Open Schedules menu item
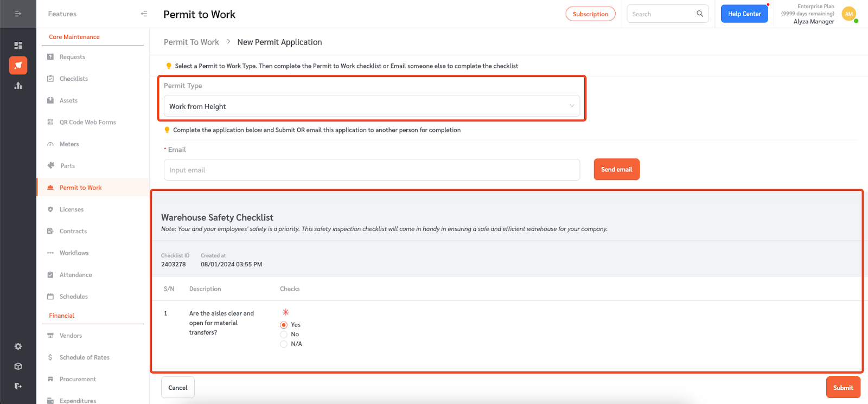This screenshot has height=404, width=868. 74,296
